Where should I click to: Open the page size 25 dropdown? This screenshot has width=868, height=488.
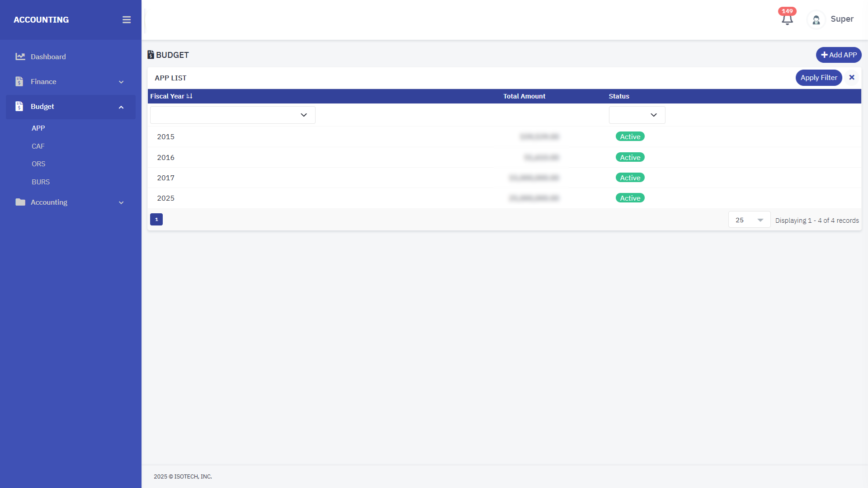coord(749,220)
